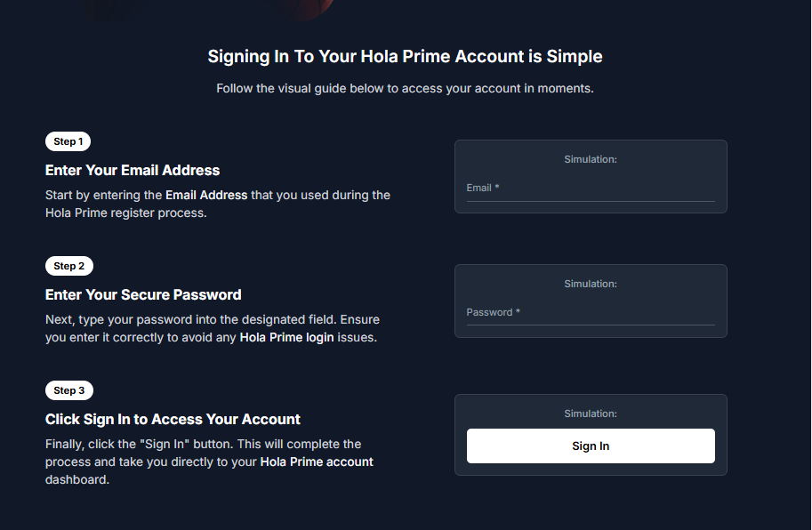Image resolution: width=812 pixels, height=530 pixels.
Task: Click the Step 1 badge
Action: point(68,141)
